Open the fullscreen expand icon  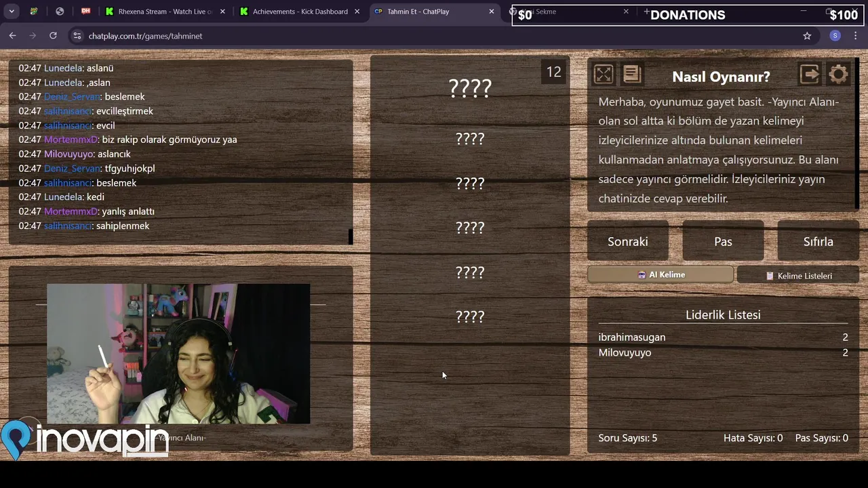click(x=603, y=74)
